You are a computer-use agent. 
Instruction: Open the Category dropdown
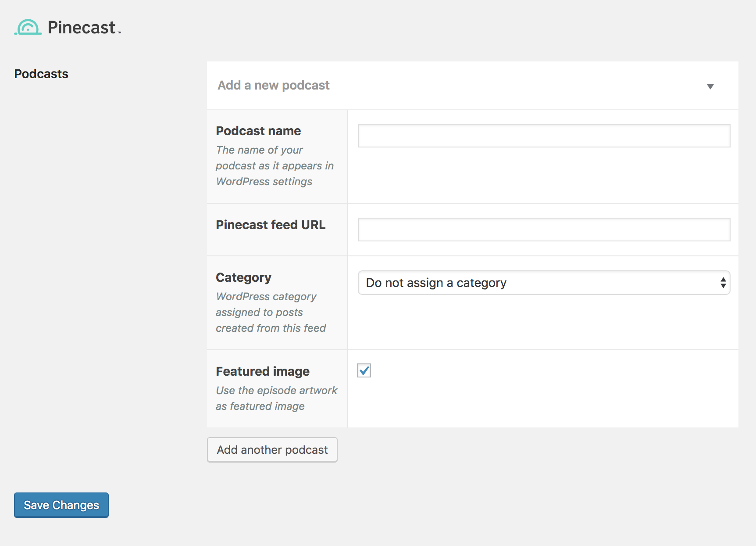[x=544, y=283]
